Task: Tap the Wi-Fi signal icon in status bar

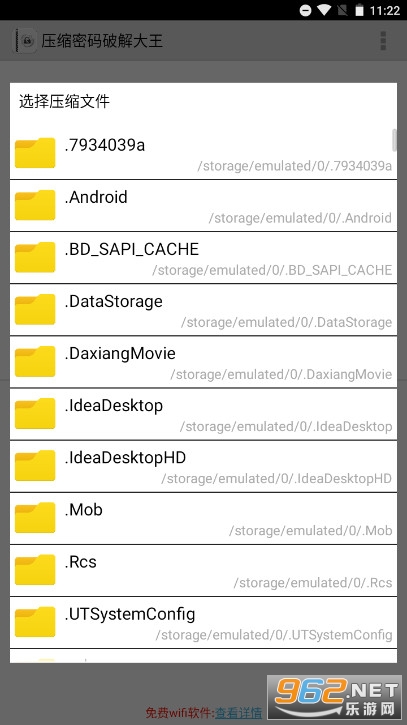Action: coord(325,10)
